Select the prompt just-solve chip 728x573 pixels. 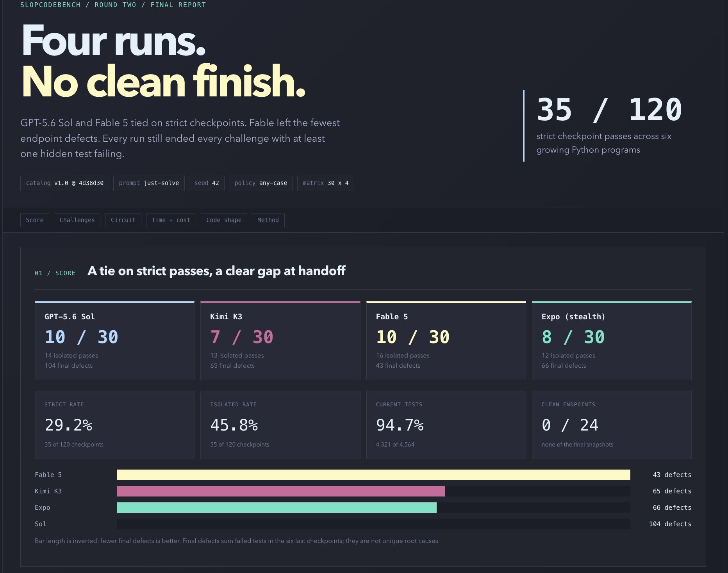[149, 183]
